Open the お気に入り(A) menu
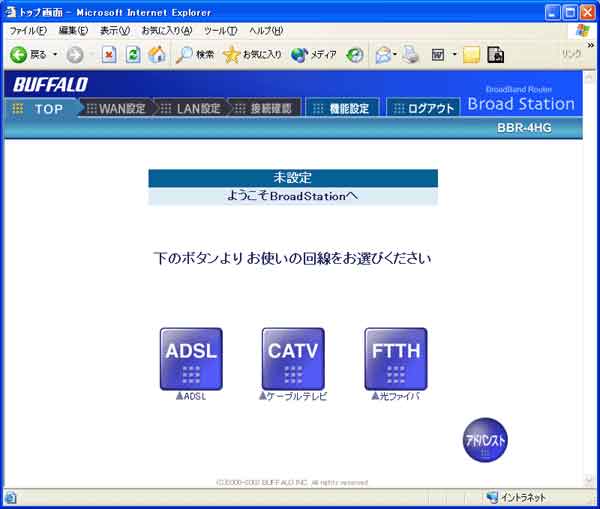 pos(167,31)
